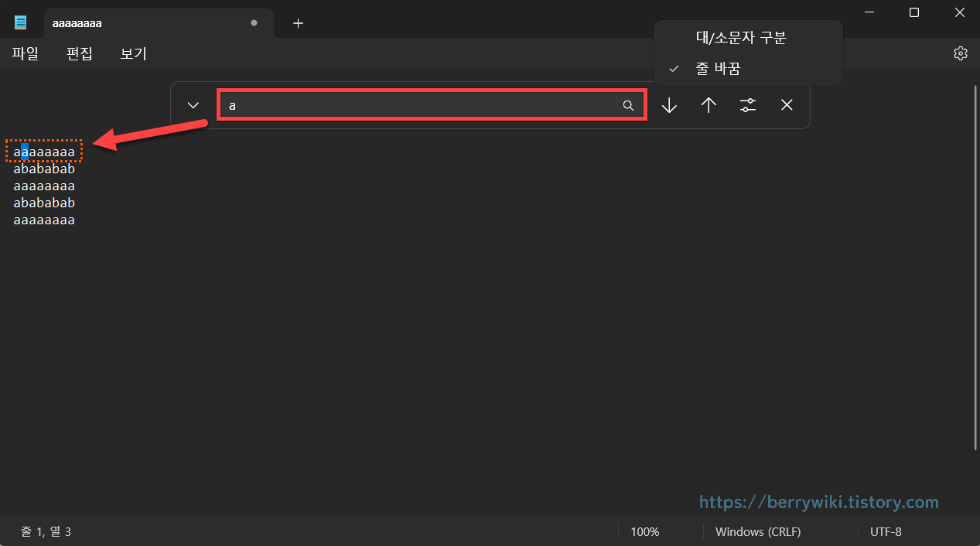Open the settings gear icon

pos(960,53)
